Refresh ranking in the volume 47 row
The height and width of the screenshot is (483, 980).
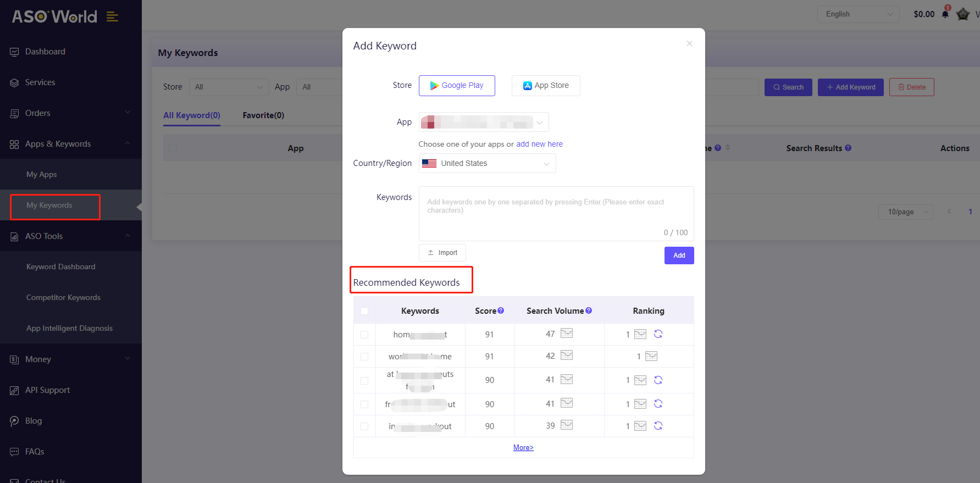pos(658,334)
